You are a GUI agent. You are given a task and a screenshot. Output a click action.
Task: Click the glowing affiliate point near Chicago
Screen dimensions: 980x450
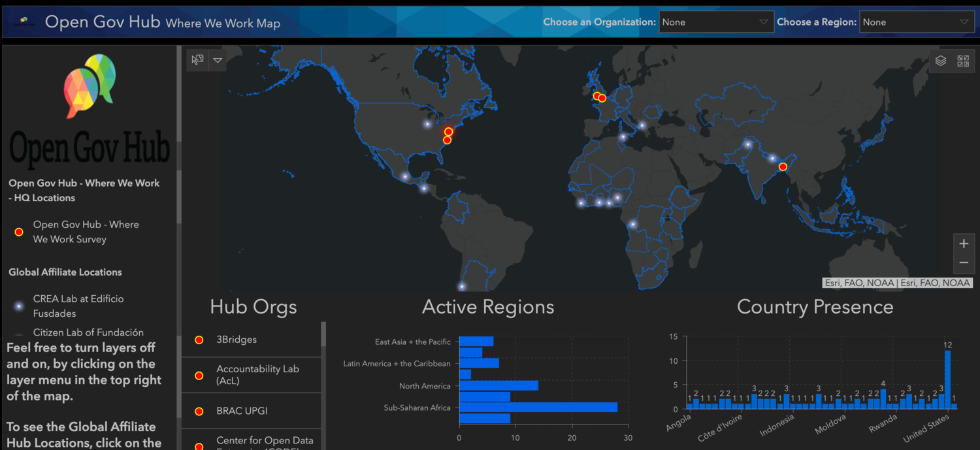pos(428,123)
